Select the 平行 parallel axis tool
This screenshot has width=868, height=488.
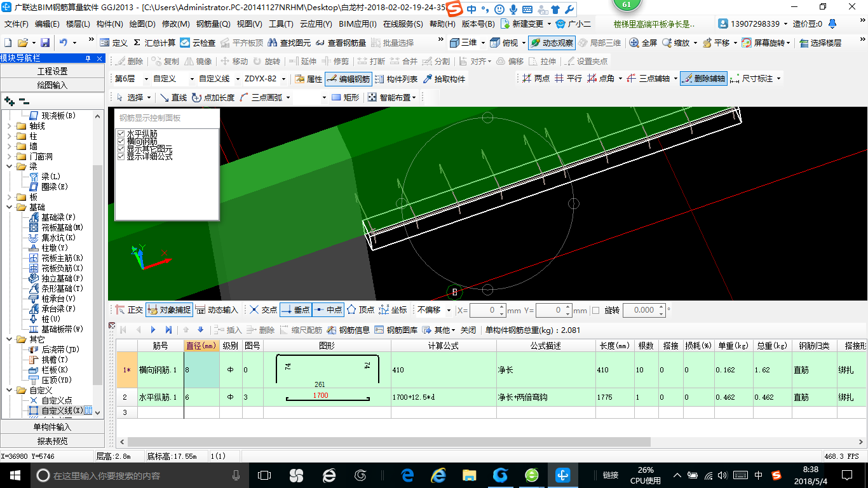coord(568,79)
